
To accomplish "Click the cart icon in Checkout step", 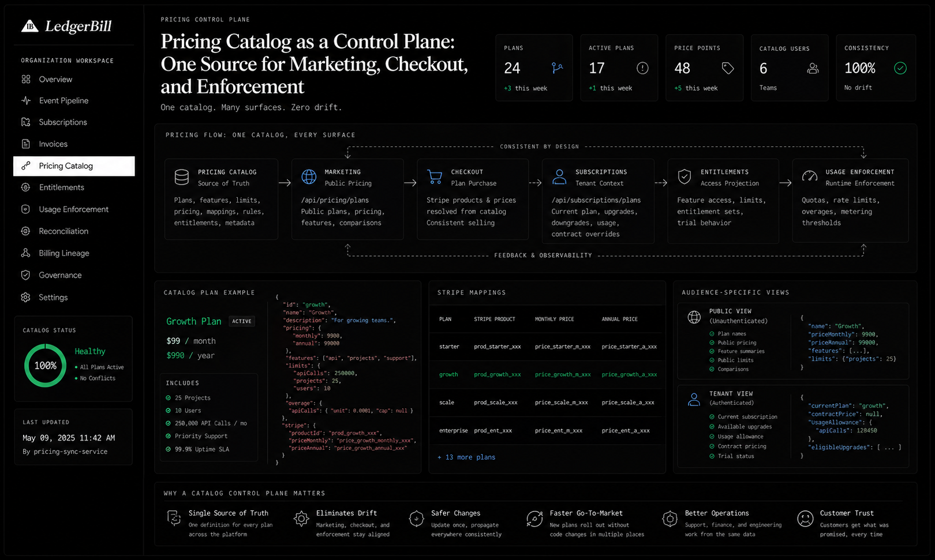I will pyautogui.click(x=435, y=177).
